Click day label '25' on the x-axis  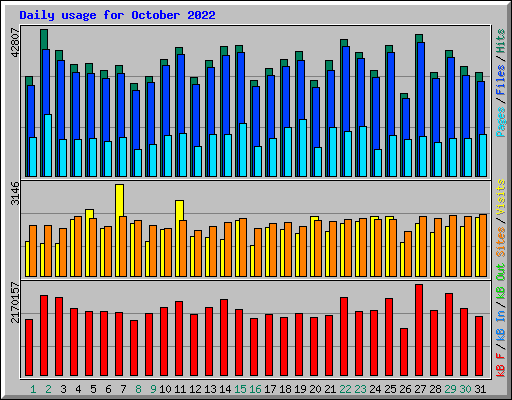coord(390,389)
